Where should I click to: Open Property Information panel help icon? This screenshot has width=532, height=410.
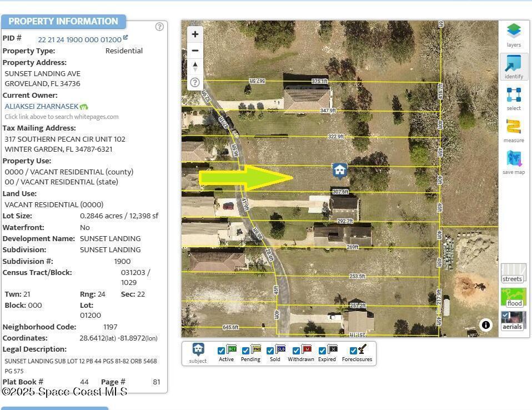point(159,27)
